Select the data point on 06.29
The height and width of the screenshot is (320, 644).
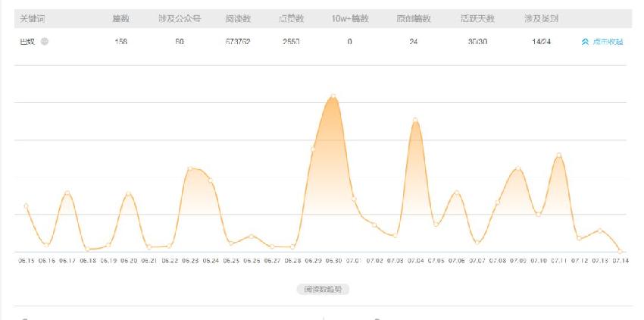click(313, 149)
